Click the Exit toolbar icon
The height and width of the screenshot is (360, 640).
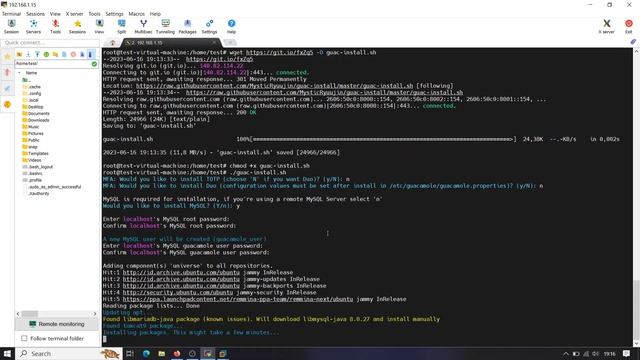(629, 27)
